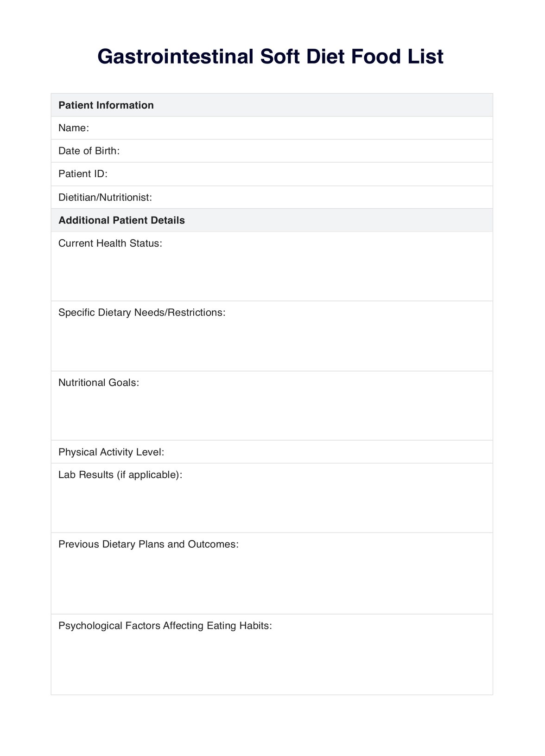Viewport: 545px width, 756px height.
Task: Click the 'Lab Results (if applicable):' label
Action: (x=120, y=475)
